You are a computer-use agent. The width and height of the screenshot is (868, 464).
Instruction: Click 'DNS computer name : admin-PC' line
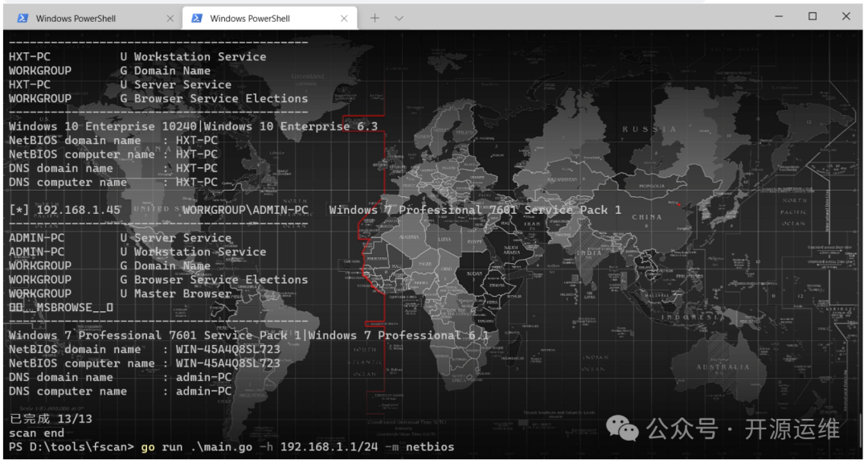point(120,391)
